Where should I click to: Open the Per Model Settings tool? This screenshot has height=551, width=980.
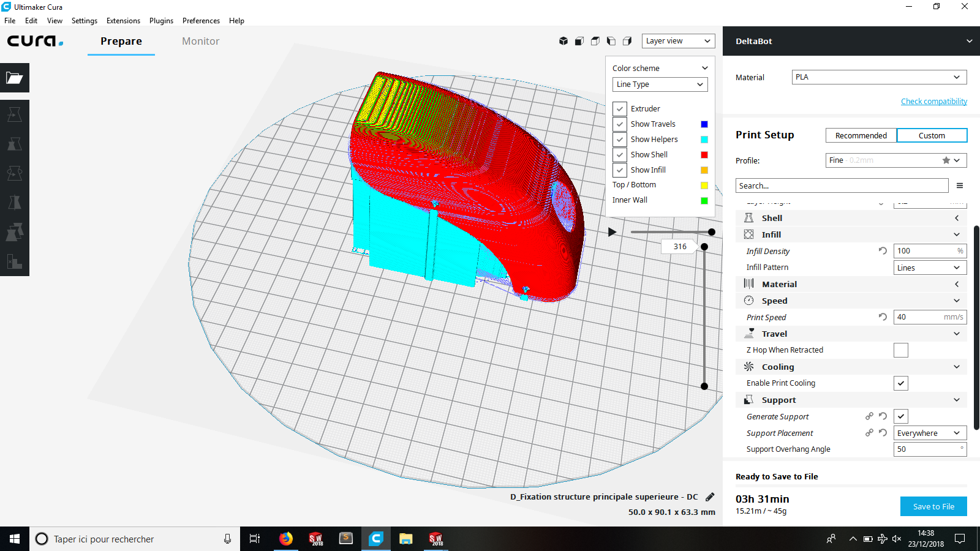[x=15, y=232]
